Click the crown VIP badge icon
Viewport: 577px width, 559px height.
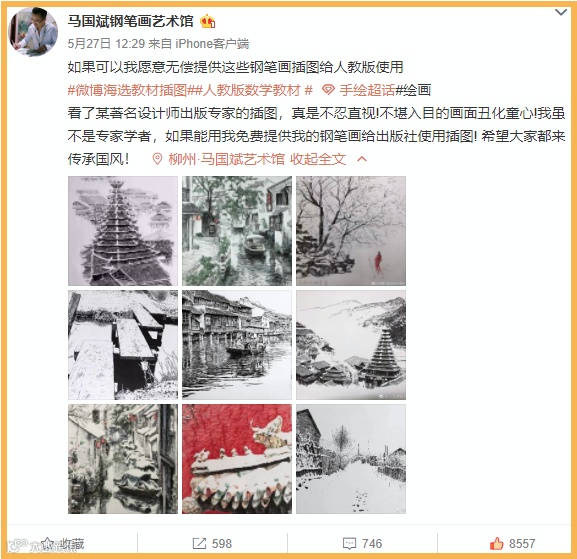[208, 22]
